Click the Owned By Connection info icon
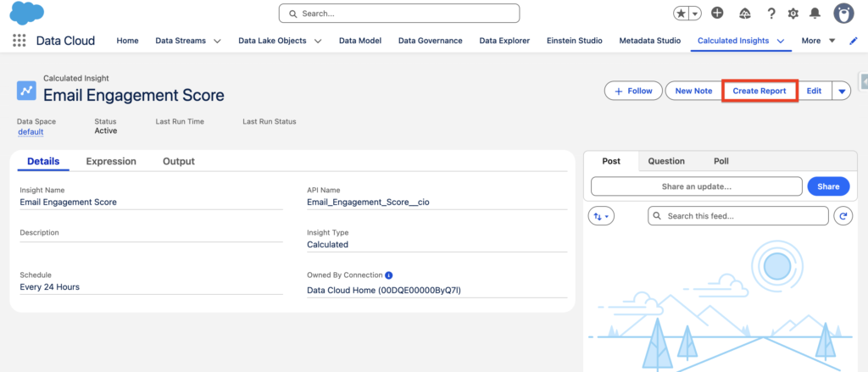The height and width of the screenshot is (372, 868). (388, 275)
